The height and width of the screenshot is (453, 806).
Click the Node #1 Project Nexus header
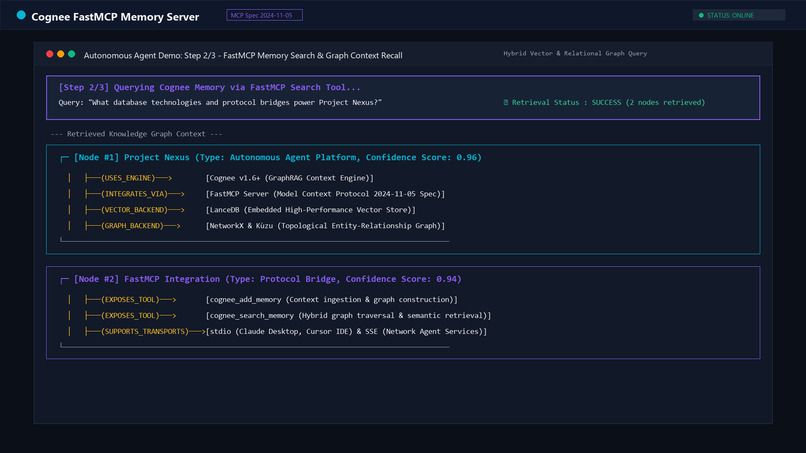[x=278, y=157]
